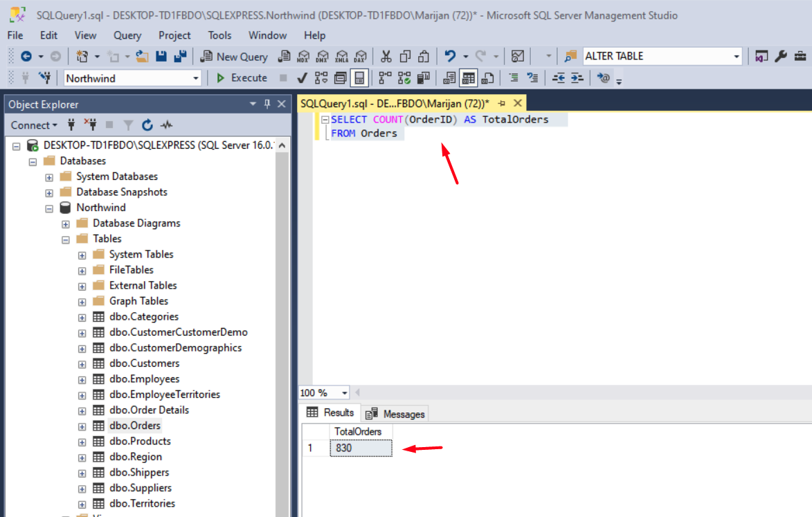
Task: Click the DMX query icon
Action: tap(322, 57)
